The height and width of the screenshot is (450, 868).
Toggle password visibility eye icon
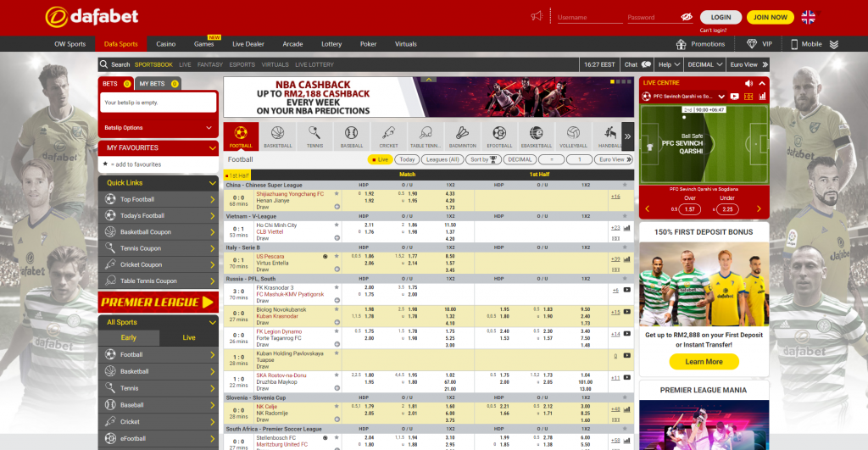687,17
